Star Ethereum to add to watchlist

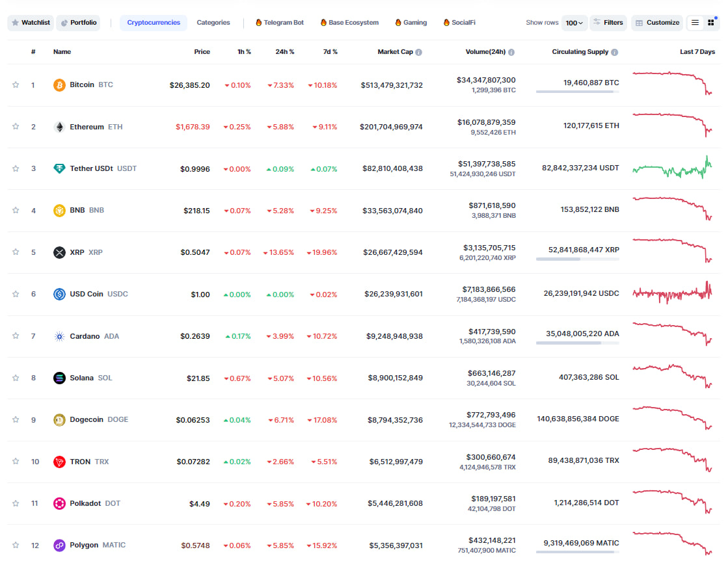click(x=16, y=126)
